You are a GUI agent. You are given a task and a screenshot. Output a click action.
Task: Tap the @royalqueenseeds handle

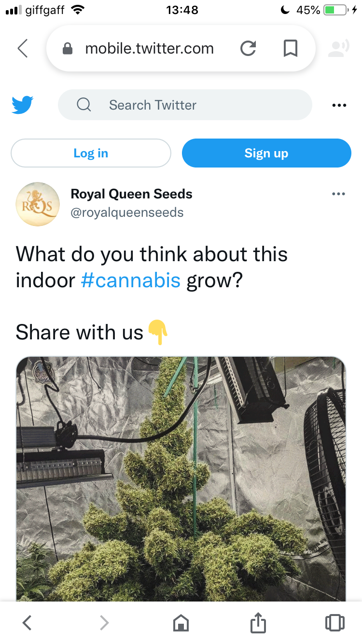click(127, 212)
